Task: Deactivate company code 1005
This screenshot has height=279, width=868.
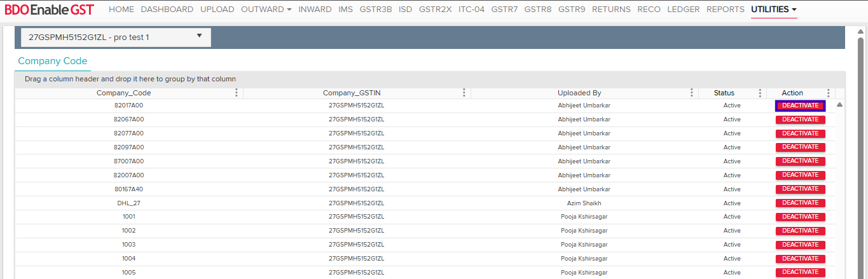Action: tap(800, 273)
